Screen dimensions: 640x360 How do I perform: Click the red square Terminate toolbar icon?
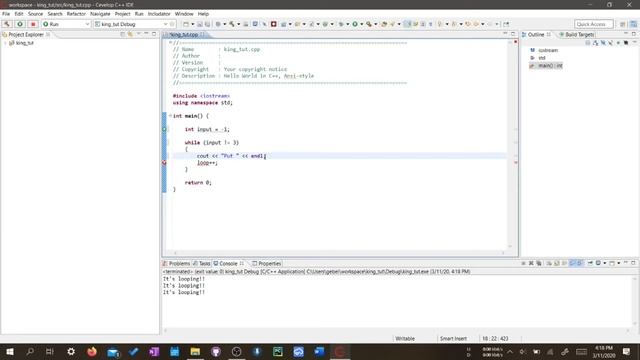click(x=273, y=24)
